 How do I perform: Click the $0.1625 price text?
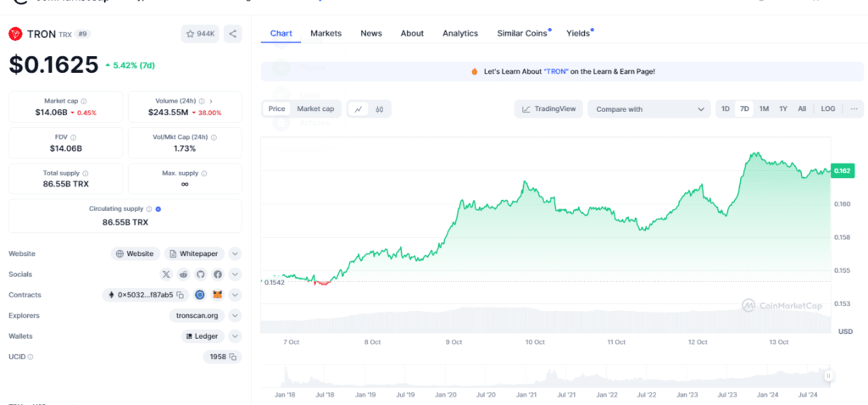(53, 64)
